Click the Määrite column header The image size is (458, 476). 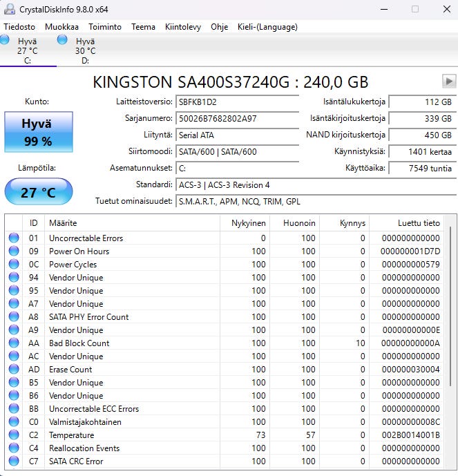click(x=62, y=223)
